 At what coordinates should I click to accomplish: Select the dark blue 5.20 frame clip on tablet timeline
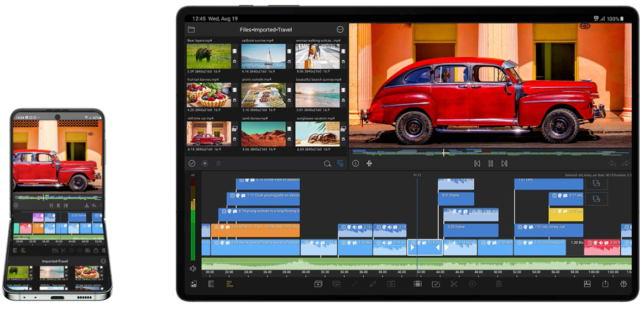(470, 230)
